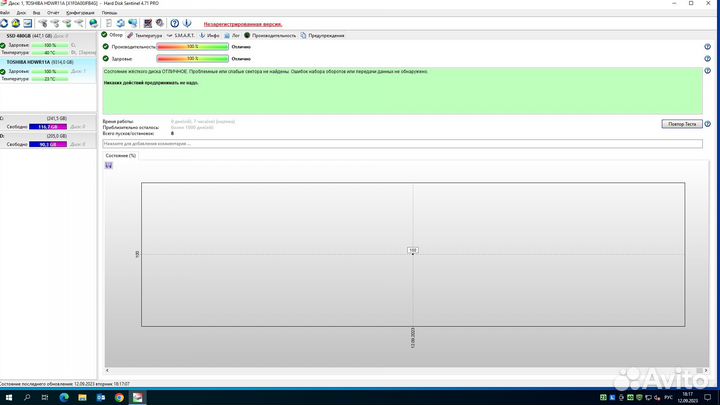Click the help icon beside the Производительность bar
Screen dimensions: 720x405
(x=707, y=46)
